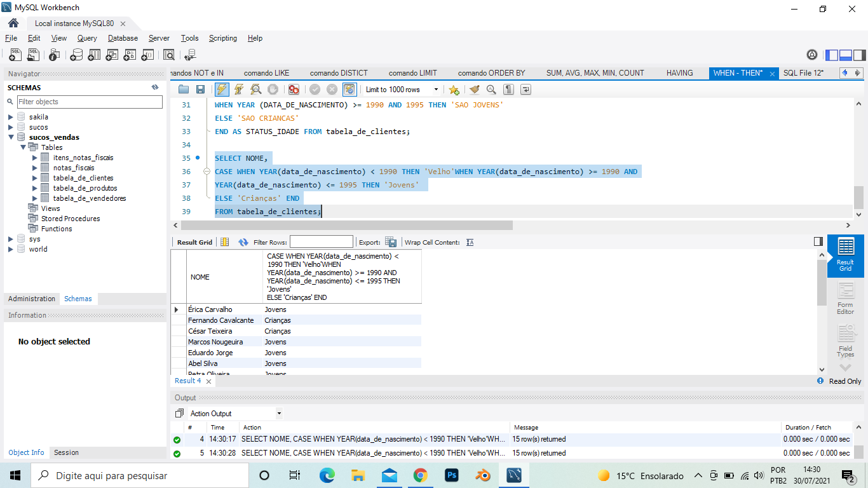Create a new view icon

(112, 55)
